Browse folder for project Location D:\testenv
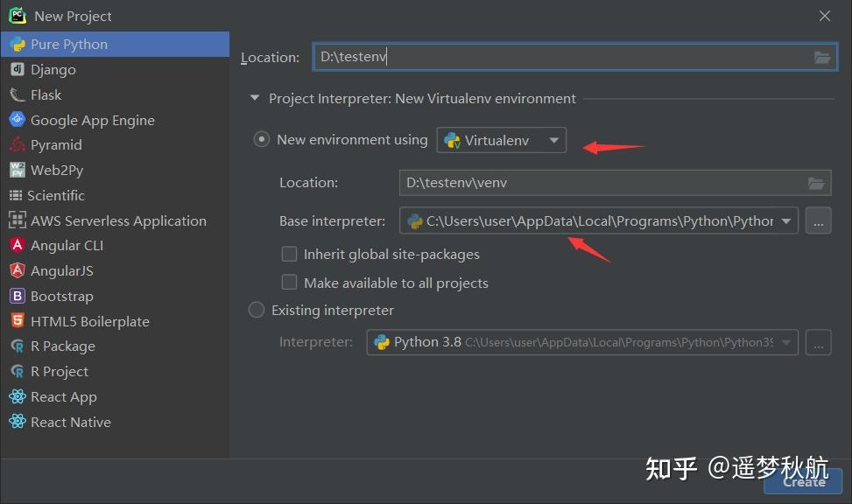The image size is (852, 504). (x=821, y=57)
